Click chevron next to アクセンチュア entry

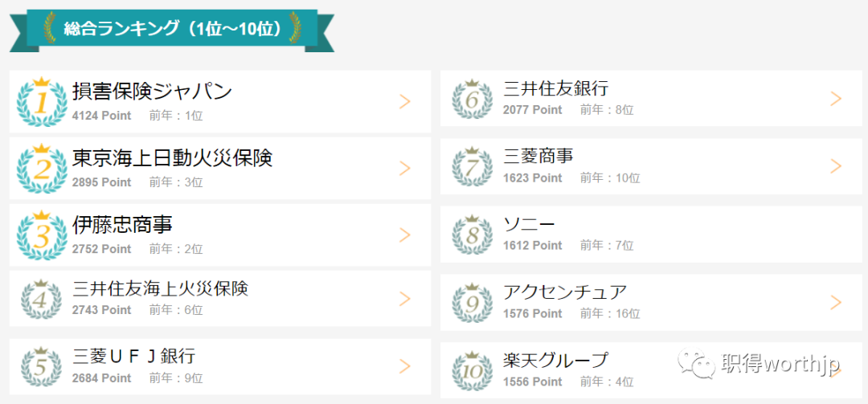tap(836, 302)
